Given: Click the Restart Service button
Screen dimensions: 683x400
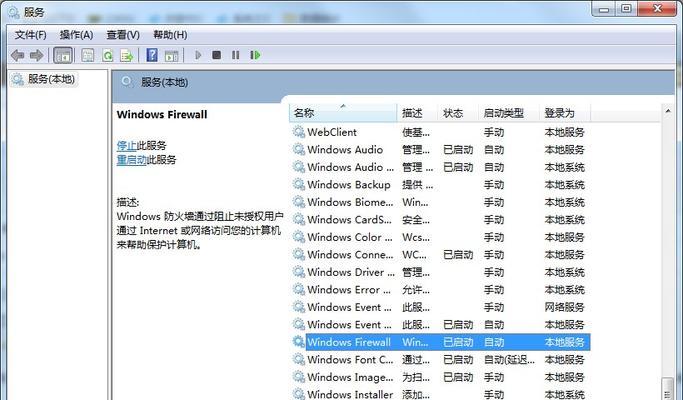Looking at the screenshot, I should (x=255, y=55).
